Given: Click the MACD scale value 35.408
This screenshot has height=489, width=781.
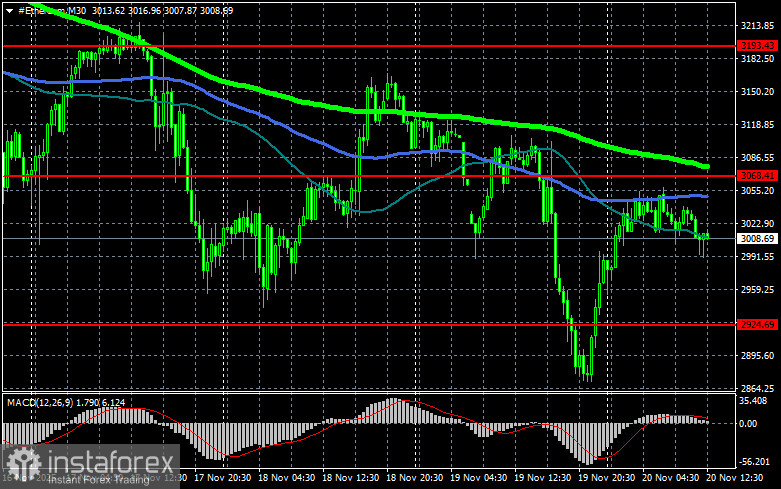Looking at the screenshot, I should coord(753,400).
